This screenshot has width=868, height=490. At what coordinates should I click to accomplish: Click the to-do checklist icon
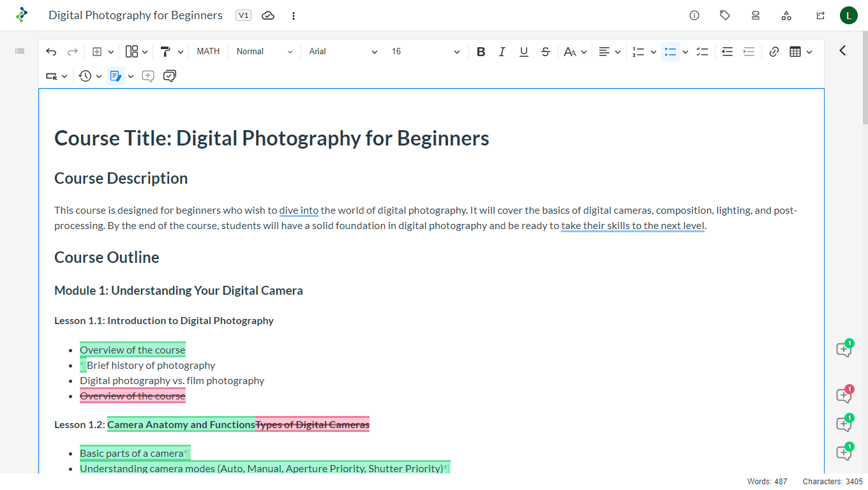pyautogui.click(x=703, y=52)
